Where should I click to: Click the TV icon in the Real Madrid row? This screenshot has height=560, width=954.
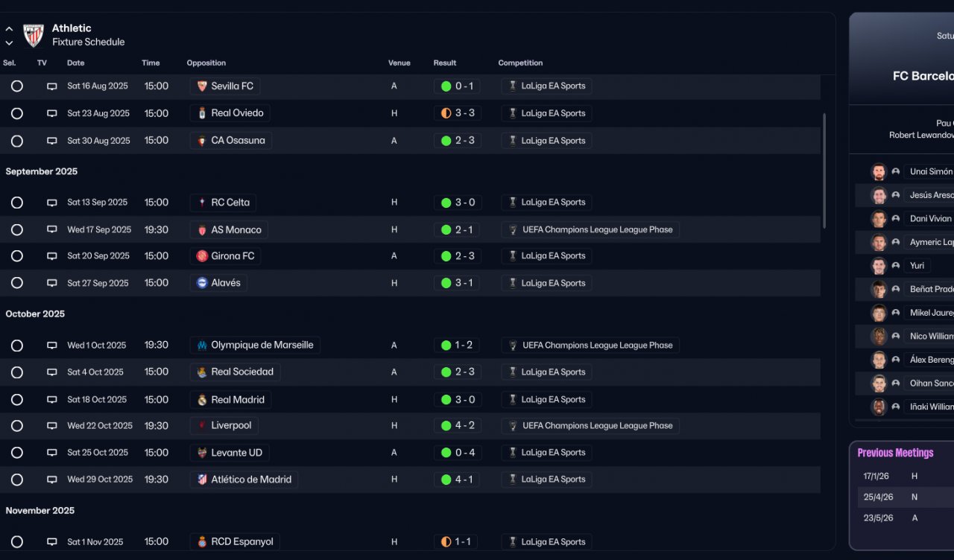point(52,400)
